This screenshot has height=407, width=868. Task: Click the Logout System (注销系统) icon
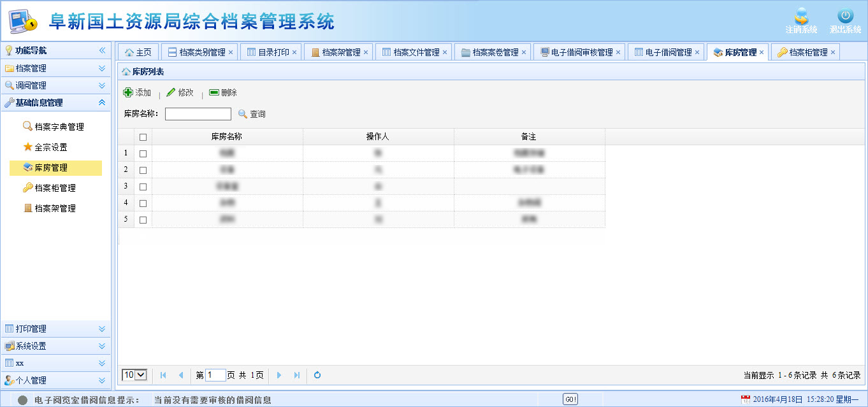click(801, 17)
